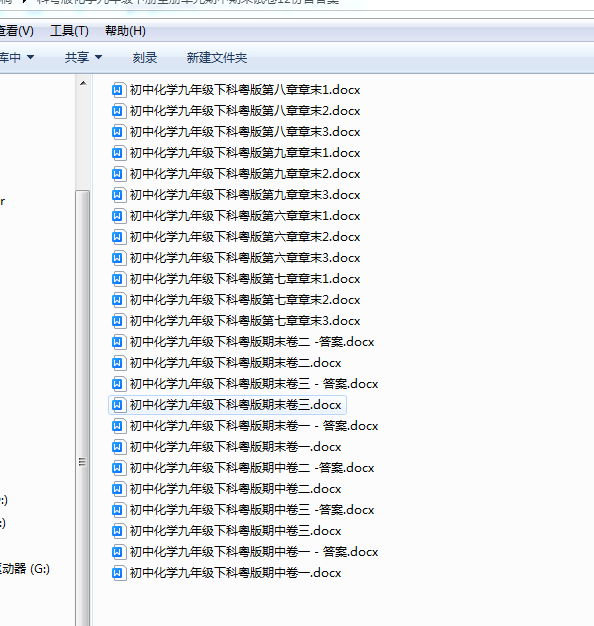Select the icon of 期末卷一 - 答案.docx
594x626 pixels.
click(117, 426)
